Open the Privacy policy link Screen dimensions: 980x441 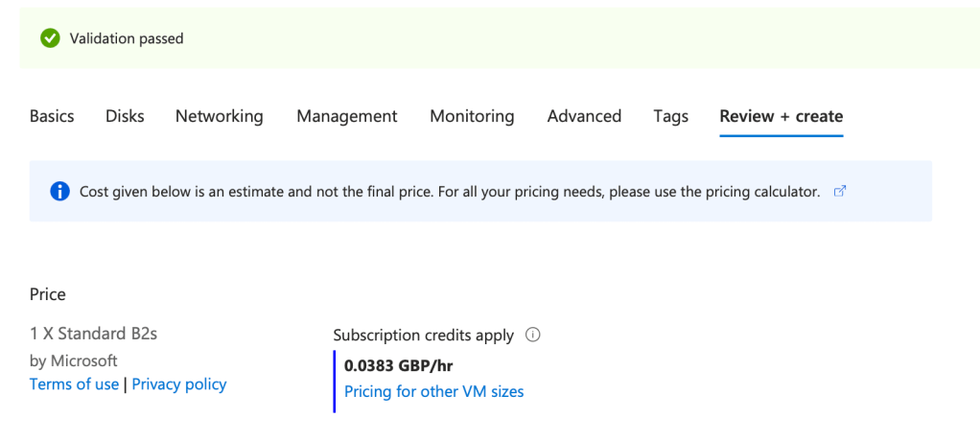[179, 384]
